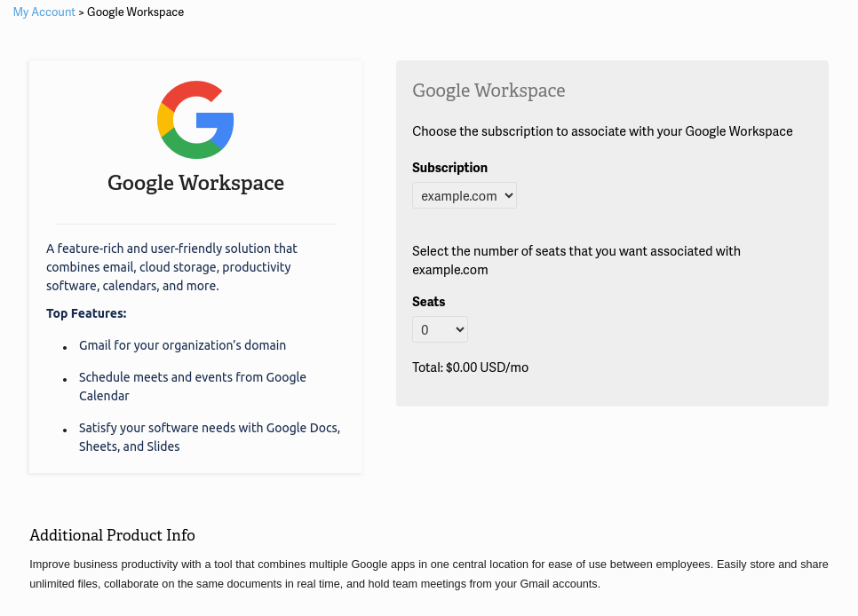Click the gray panel's Google Workspace heading
The image size is (858, 616).
[x=489, y=91]
